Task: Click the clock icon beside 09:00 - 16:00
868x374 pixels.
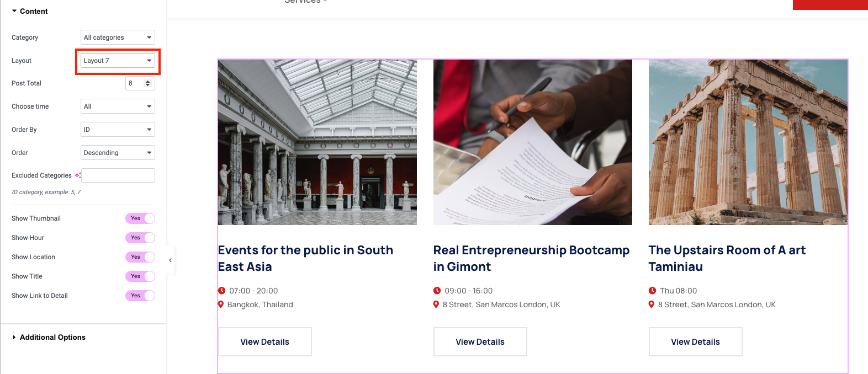Action: pyautogui.click(x=437, y=291)
